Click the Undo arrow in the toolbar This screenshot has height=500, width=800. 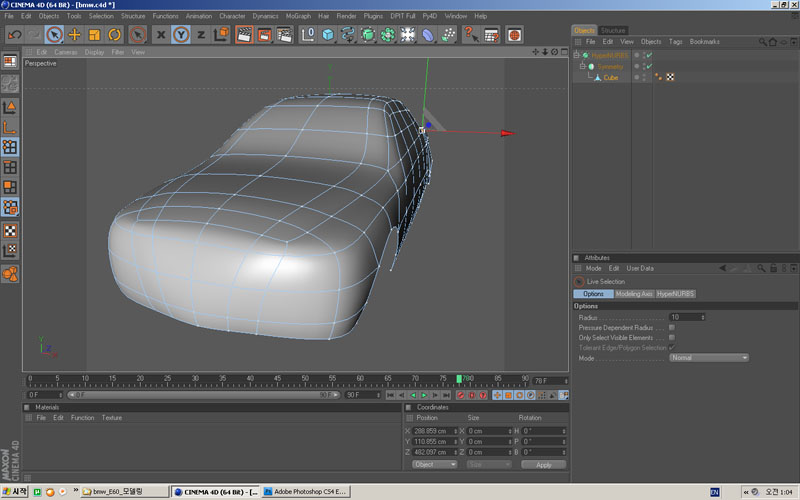click(14, 35)
